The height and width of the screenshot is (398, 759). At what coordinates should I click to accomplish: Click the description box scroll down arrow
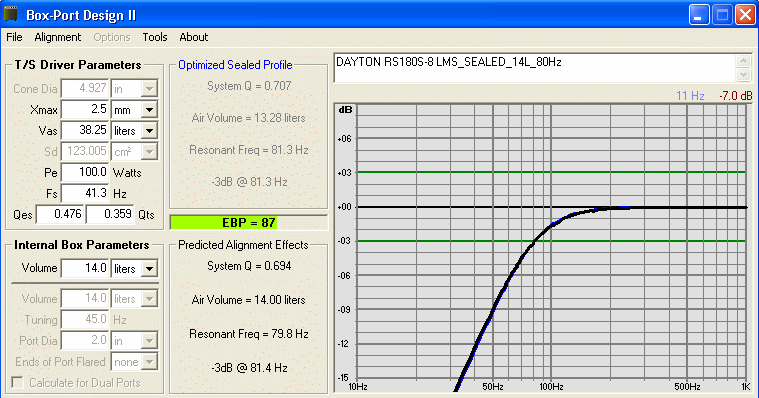tap(743, 75)
